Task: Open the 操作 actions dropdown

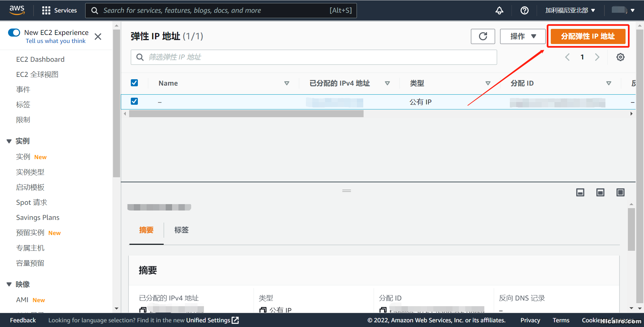Action: click(522, 36)
